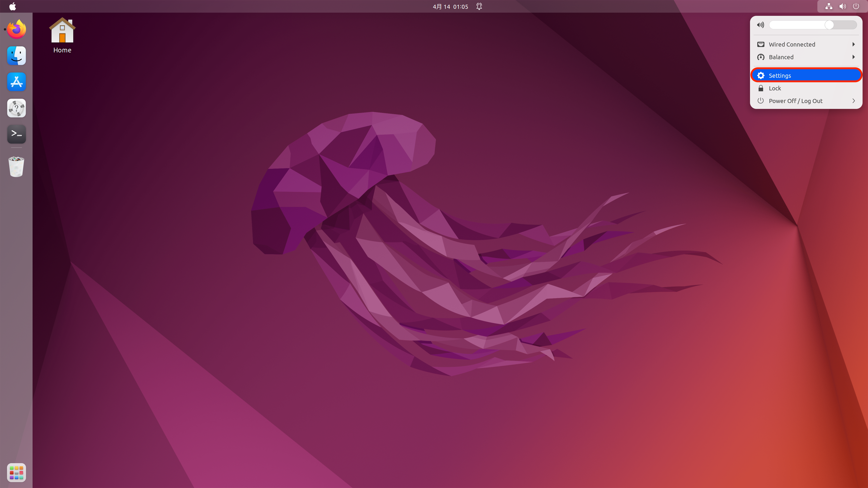Click the top bar network icon
The width and height of the screenshot is (868, 488).
pyautogui.click(x=829, y=6)
